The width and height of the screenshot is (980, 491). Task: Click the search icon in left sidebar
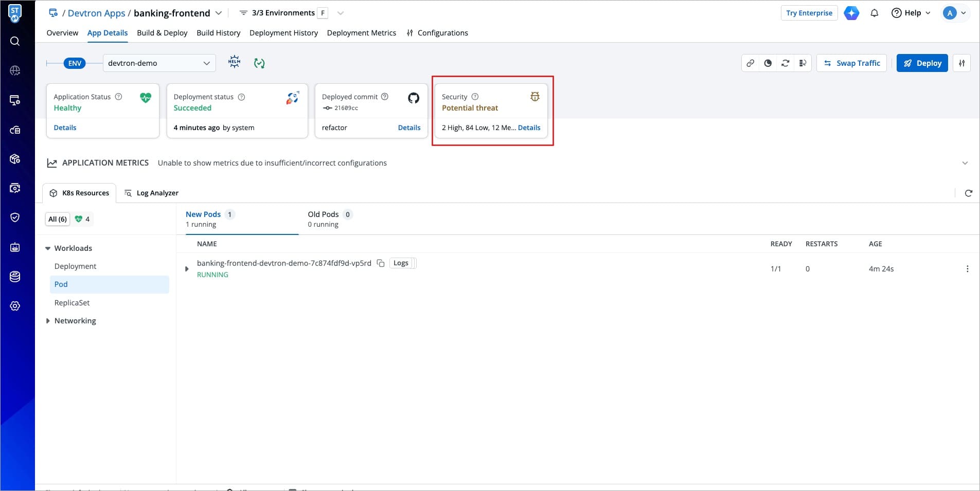pos(15,41)
